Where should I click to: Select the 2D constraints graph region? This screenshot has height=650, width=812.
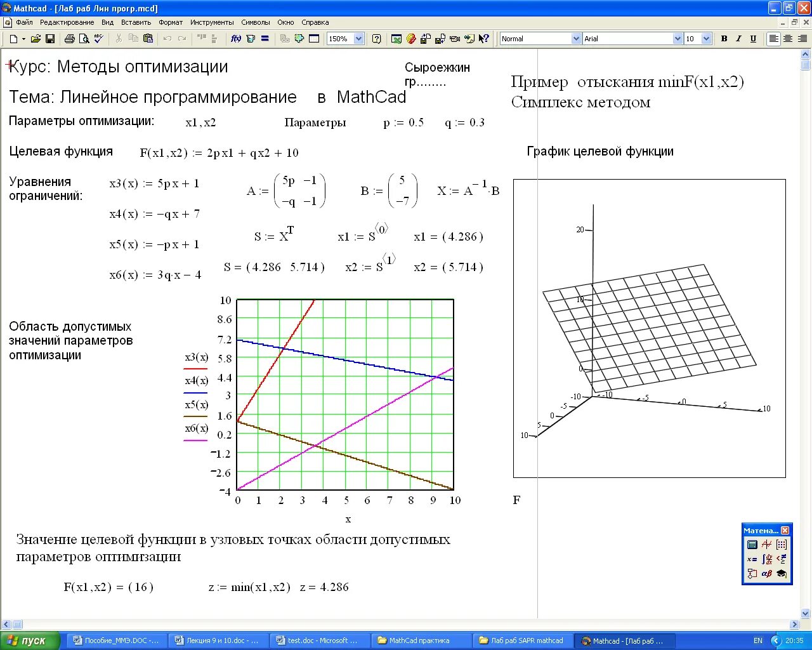coord(345,394)
